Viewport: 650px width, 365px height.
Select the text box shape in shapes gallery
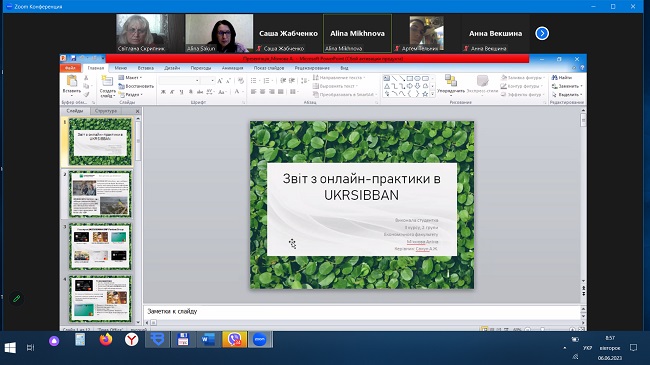pos(386,78)
